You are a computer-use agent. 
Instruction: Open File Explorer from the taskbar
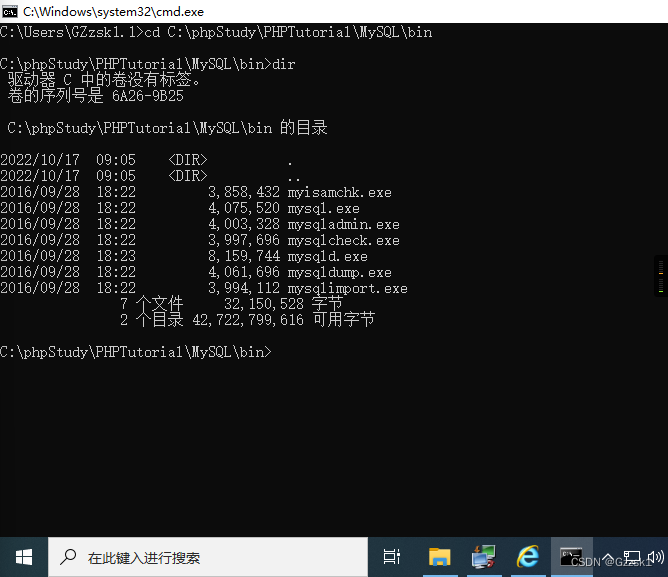(440, 557)
